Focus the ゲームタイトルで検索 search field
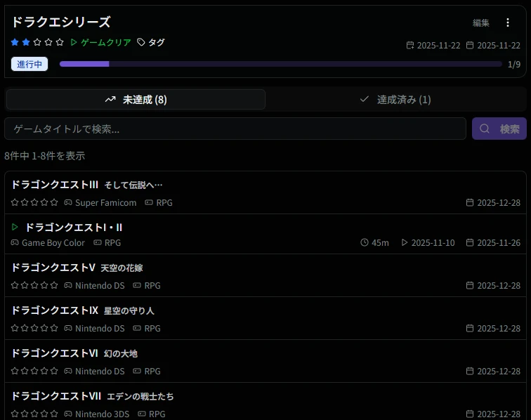Image resolution: width=531 pixels, height=420 pixels. (x=235, y=129)
